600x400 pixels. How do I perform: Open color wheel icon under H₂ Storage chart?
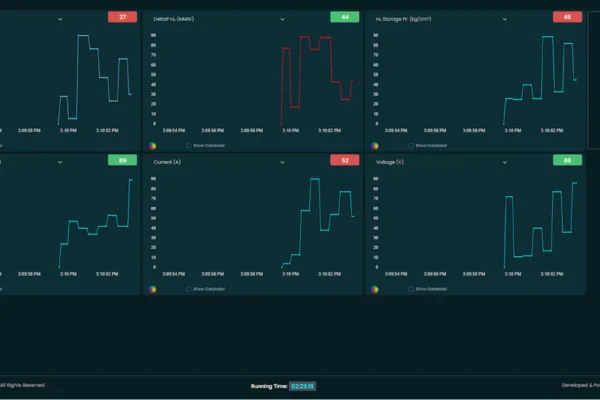tap(374, 145)
